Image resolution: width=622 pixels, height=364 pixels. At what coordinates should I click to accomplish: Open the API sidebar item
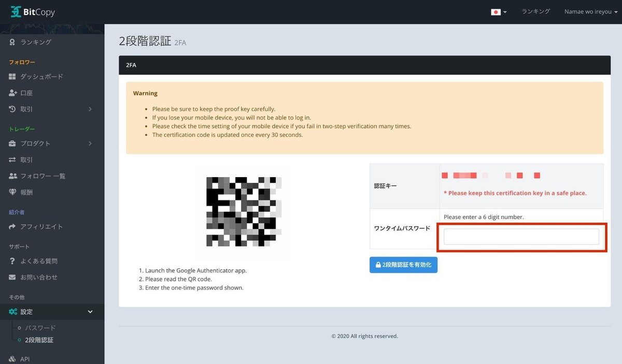(x=25, y=359)
